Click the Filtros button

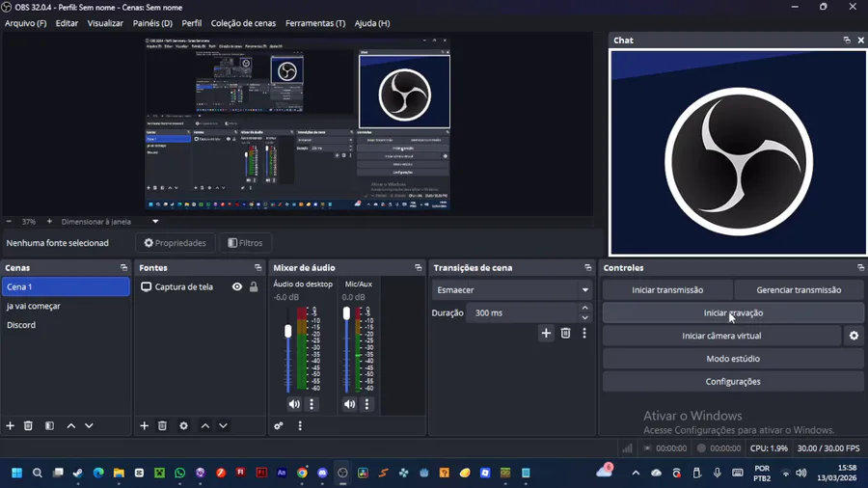click(x=245, y=243)
